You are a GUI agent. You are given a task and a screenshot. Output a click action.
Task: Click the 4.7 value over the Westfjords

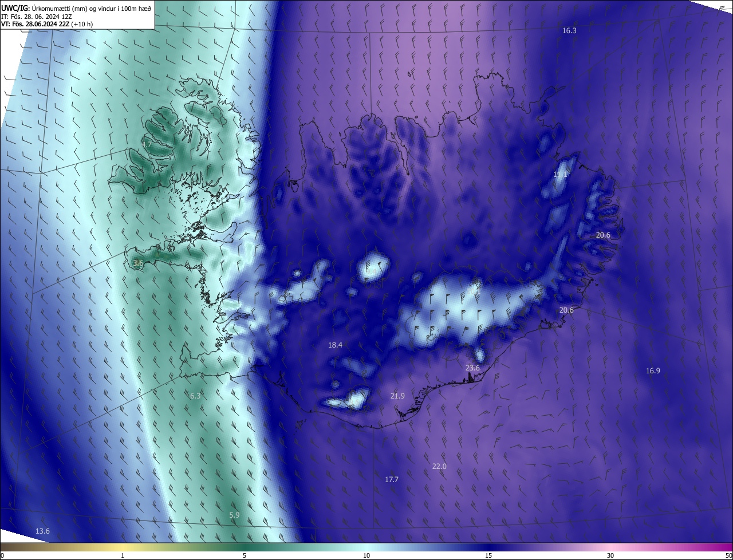pos(147,145)
